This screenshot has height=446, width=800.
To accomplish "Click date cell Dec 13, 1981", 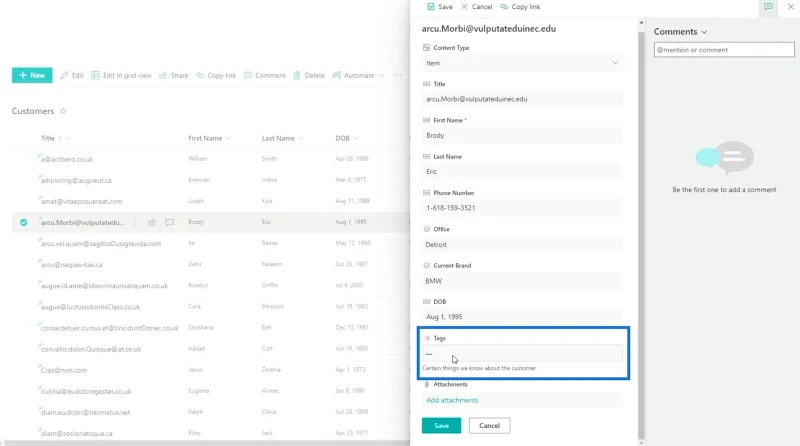I will point(352,327).
